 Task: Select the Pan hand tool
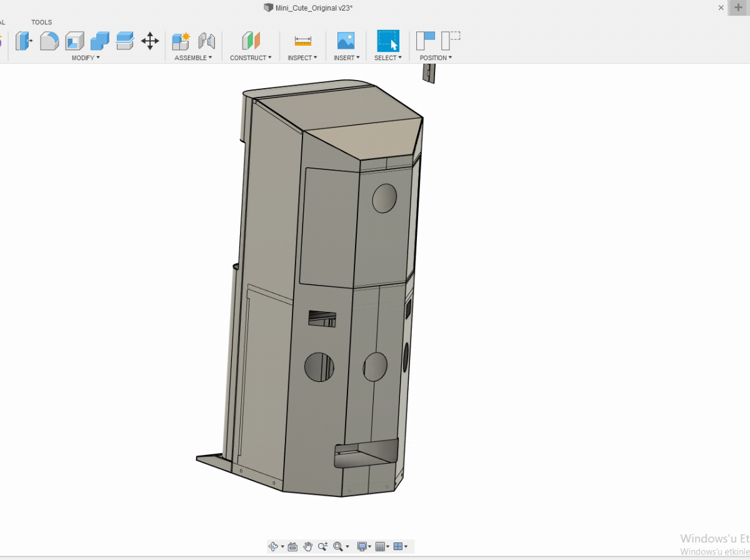click(x=307, y=546)
